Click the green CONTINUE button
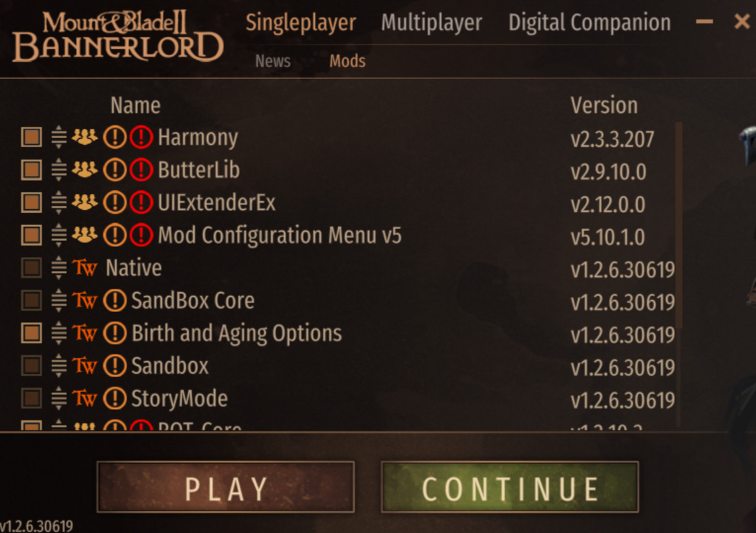Viewport: 756px width, 533px height. coord(510,487)
